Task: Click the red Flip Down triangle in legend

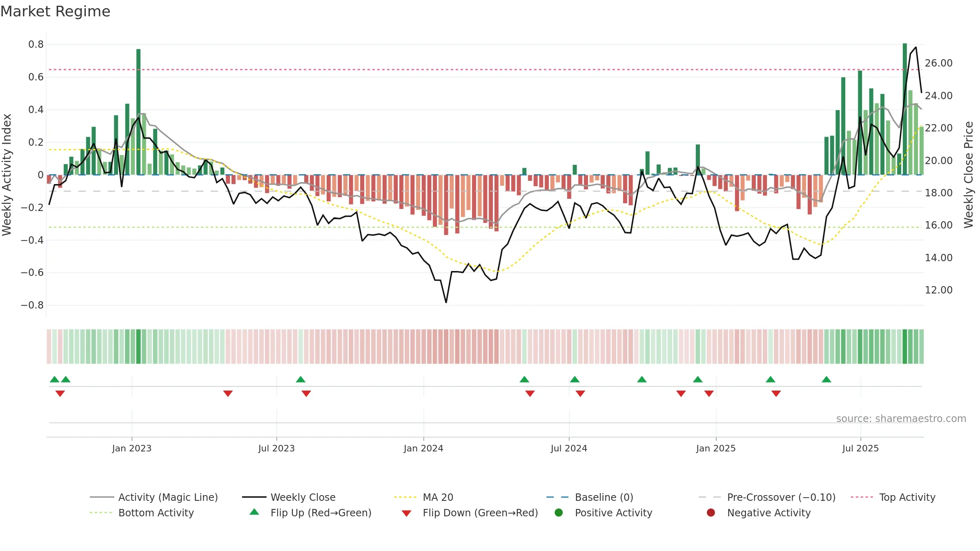Action: click(406, 513)
